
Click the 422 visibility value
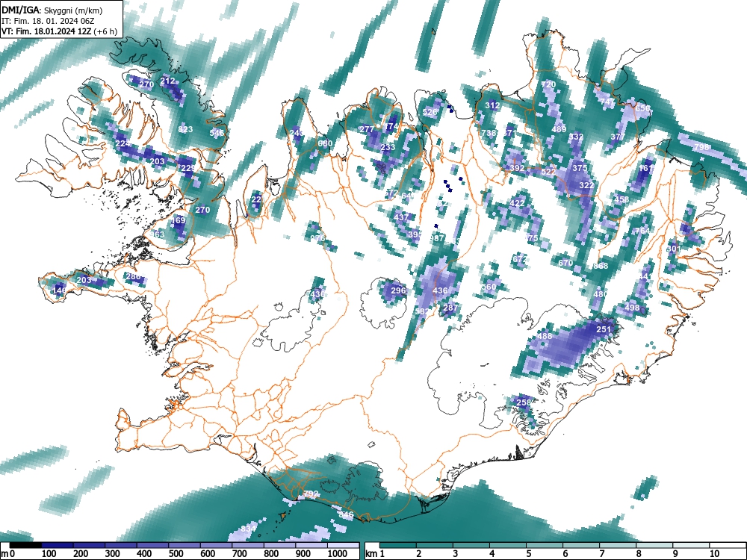pyautogui.click(x=518, y=203)
